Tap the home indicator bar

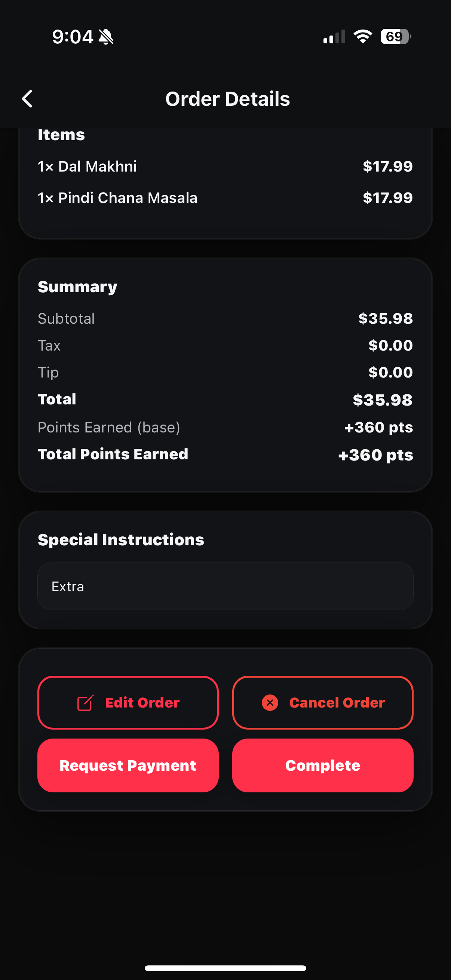[225, 968]
